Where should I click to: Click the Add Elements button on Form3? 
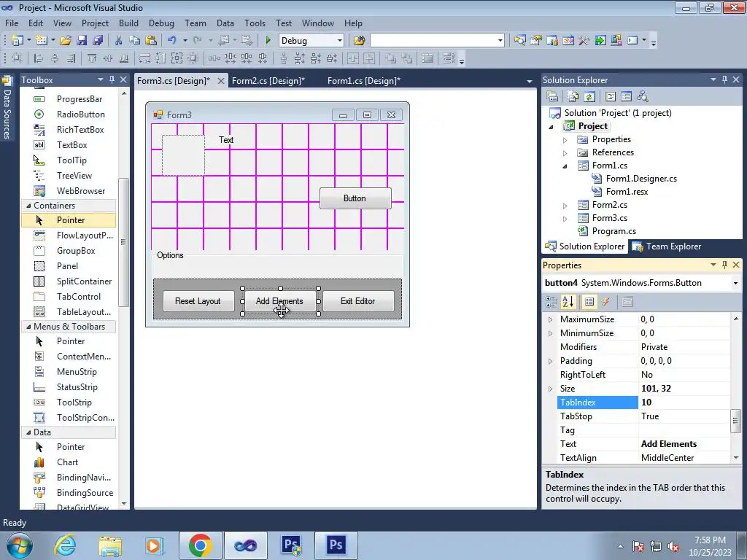coord(279,301)
